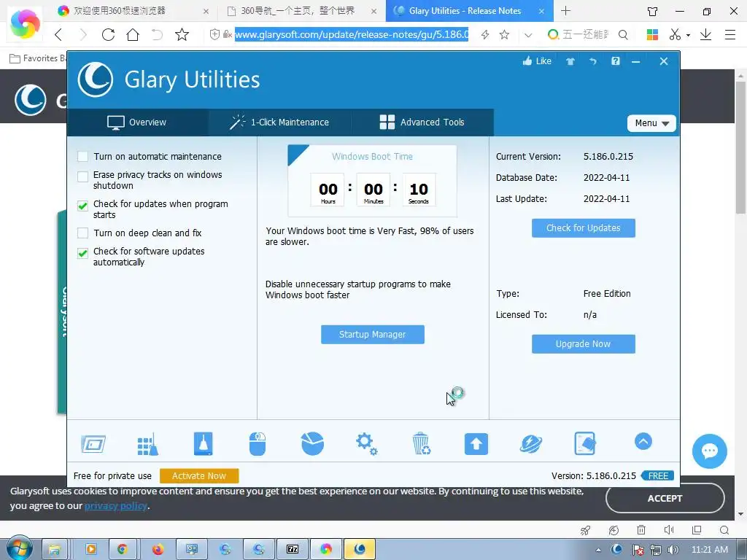
Task: Open the browser skin shirt icon
Action: [x=653, y=11]
